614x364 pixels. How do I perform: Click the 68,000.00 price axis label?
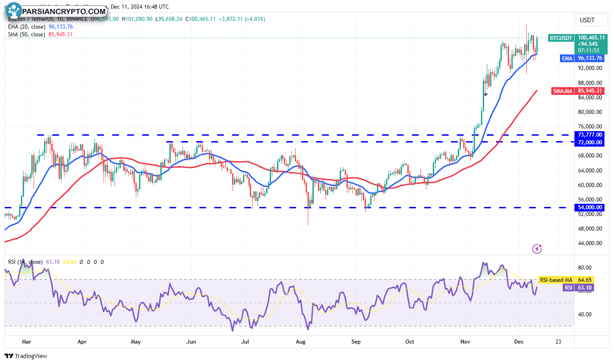pos(590,156)
